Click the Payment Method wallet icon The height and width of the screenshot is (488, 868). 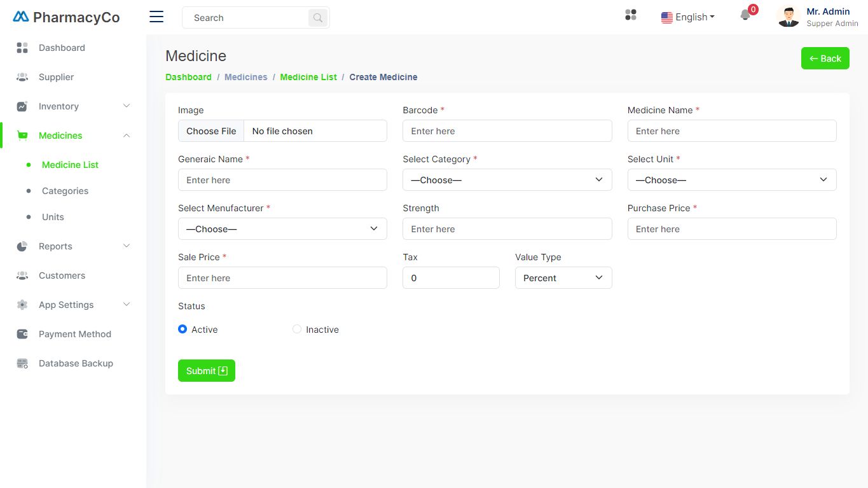click(x=22, y=334)
